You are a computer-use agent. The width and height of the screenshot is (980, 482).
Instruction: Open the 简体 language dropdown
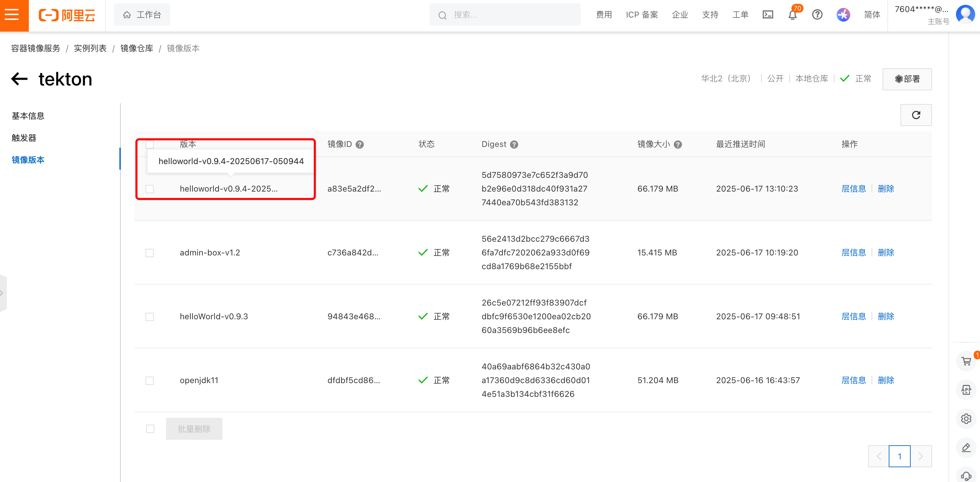pyautogui.click(x=872, y=15)
